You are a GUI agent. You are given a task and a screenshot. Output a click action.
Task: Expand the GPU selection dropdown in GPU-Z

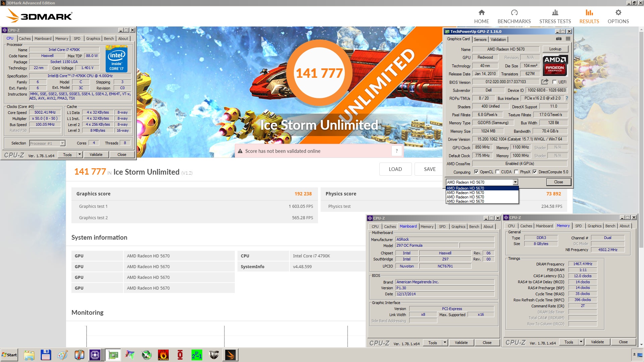pyautogui.click(x=515, y=182)
